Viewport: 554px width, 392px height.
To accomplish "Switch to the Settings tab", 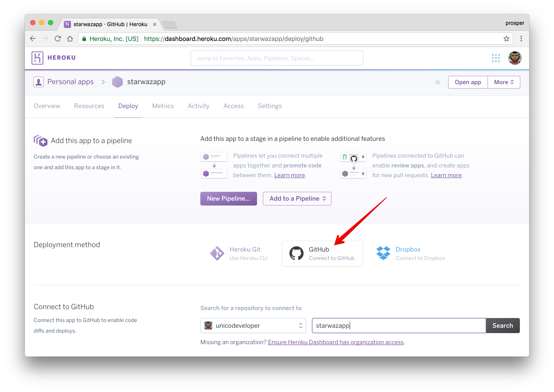I will click(269, 106).
